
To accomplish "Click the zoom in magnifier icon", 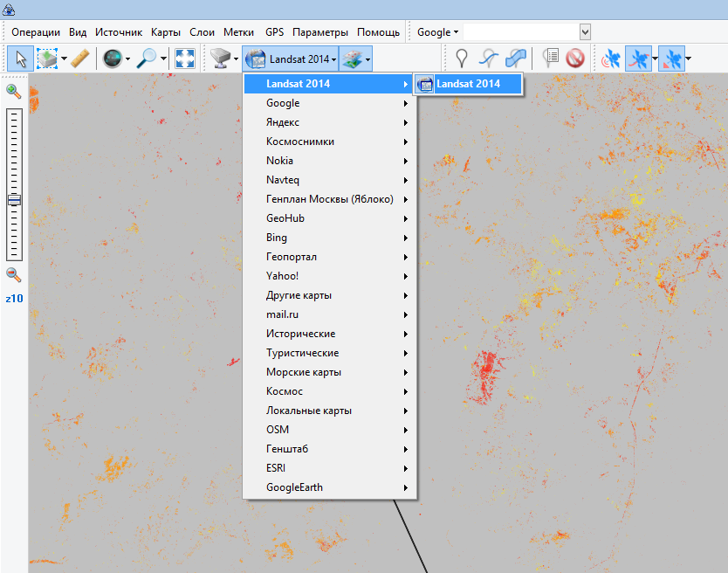I will (x=14, y=91).
